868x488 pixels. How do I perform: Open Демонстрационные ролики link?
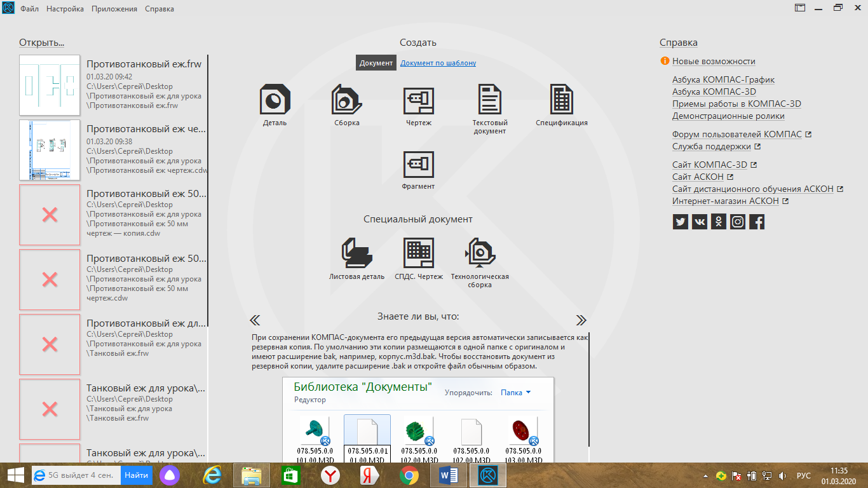[728, 116]
